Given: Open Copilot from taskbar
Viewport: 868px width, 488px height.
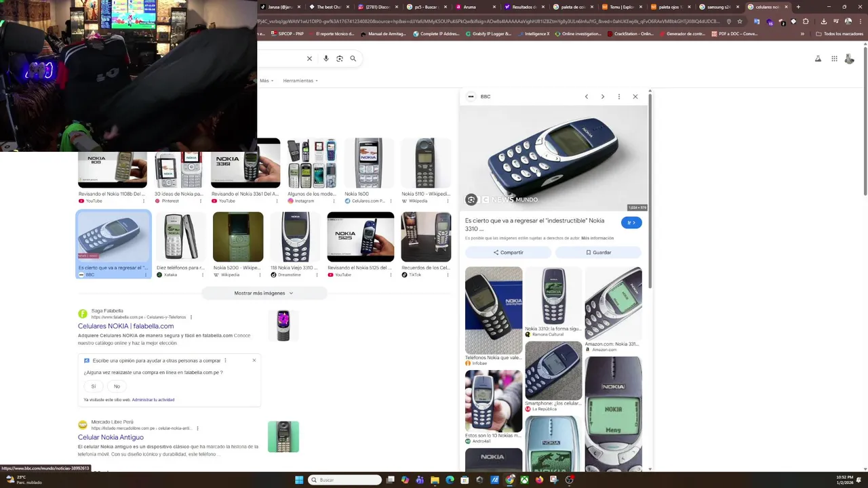Looking at the screenshot, I should tap(405, 480).
